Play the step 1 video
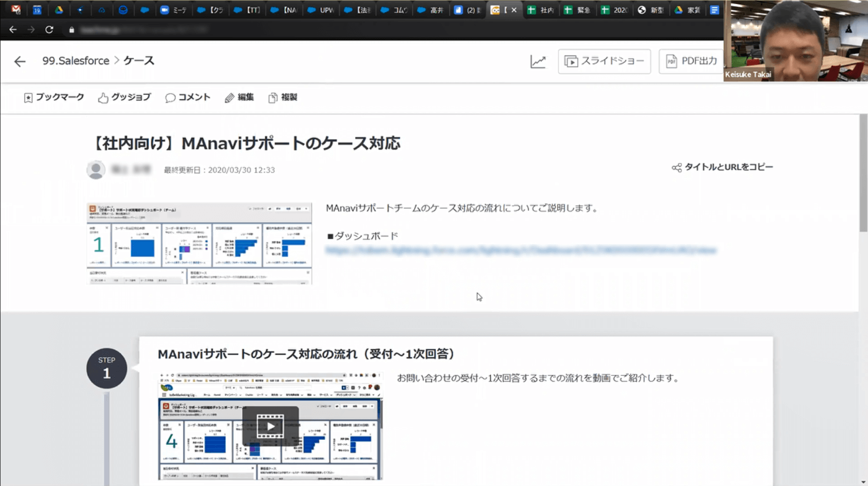This screenshot has width=868, height=486. click(270, 427)
